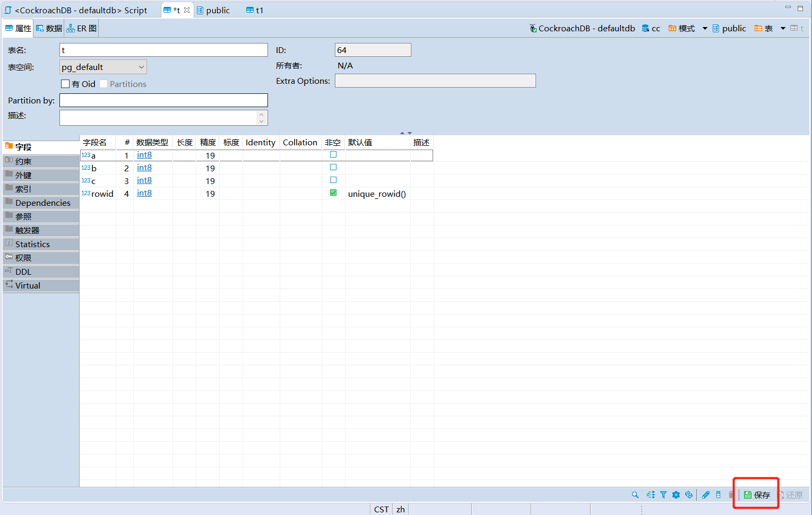
Task: Click the double-arrow refresh icon beside the gear
Action: coord(689,495)
